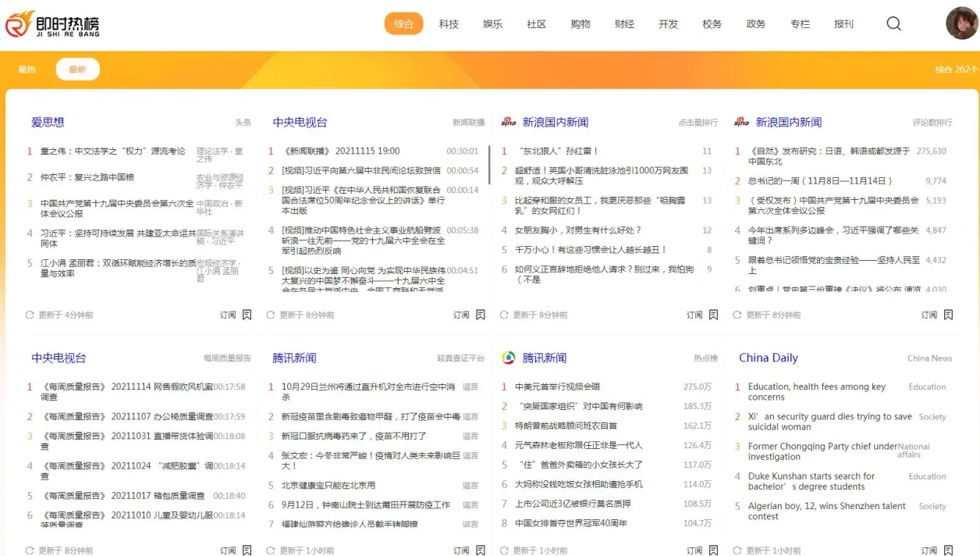Viewport: 980px width, 556px height.
Task: Subscribe with 订阅 in the 爱思想 card
Action: click(x=228, y=315)
